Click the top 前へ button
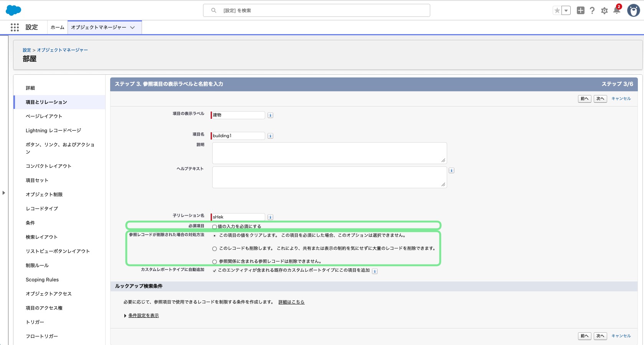 pos(585,99)
